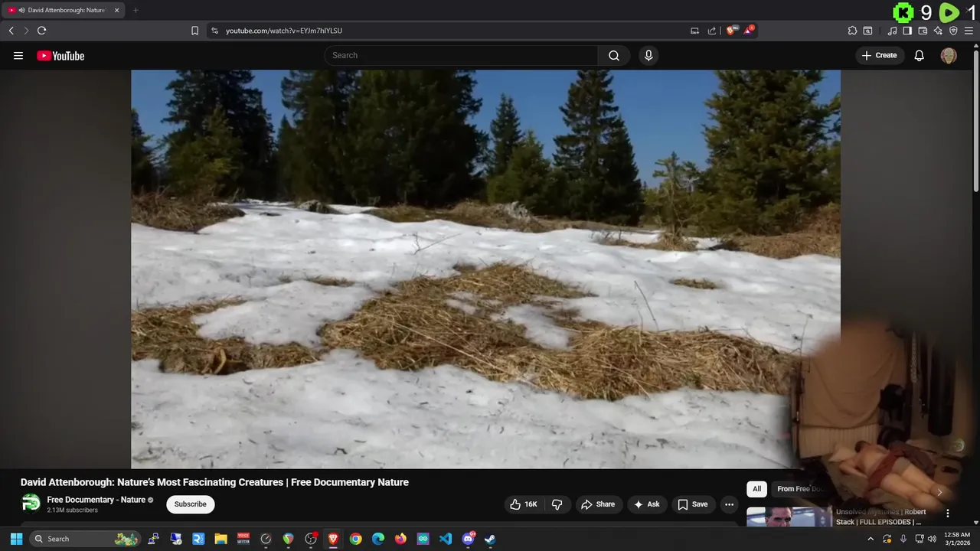
Task: Open the Brave VPN shield icon
Action: click(x=953, y=31)
